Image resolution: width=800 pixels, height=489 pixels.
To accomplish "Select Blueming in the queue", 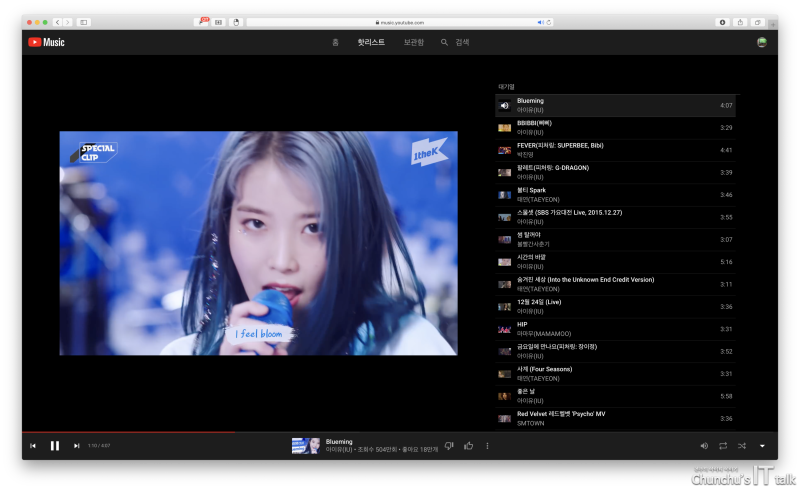I will coord(615,106).
